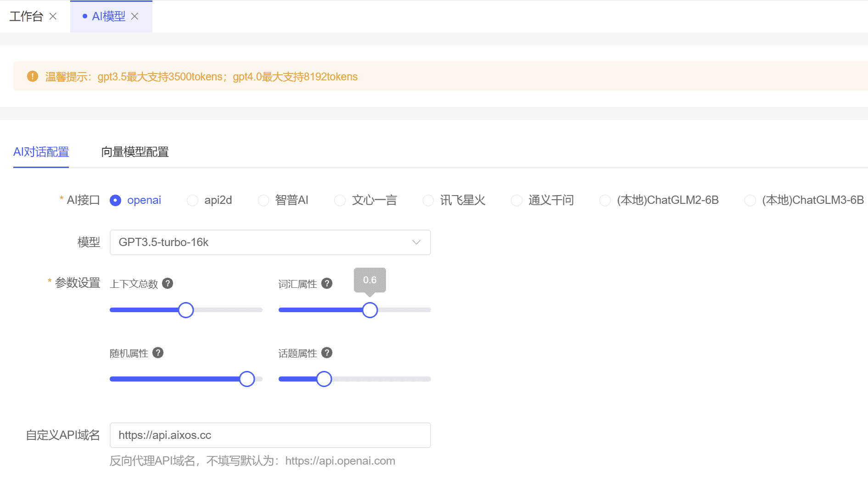The width and height of the screenshot is (868, 477).
Task: Click the 反向代理API域名 hint text
Action: coord(252,461)
